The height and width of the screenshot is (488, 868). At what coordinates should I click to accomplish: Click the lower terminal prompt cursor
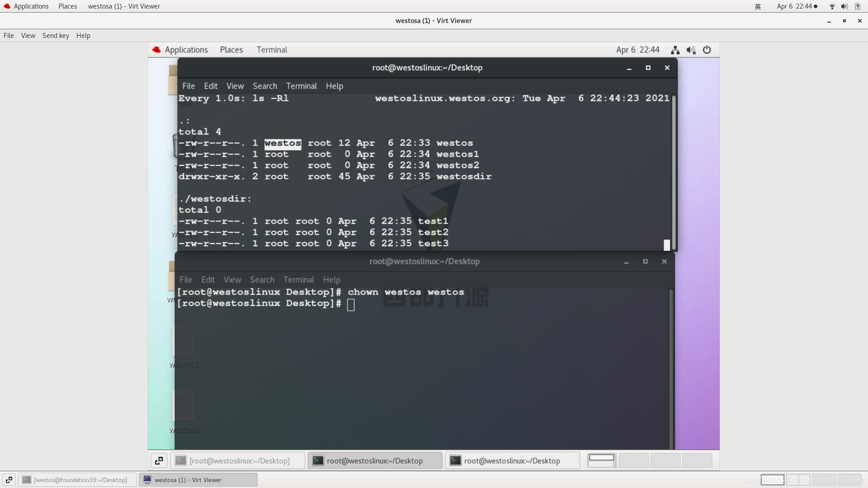(351, 305)
